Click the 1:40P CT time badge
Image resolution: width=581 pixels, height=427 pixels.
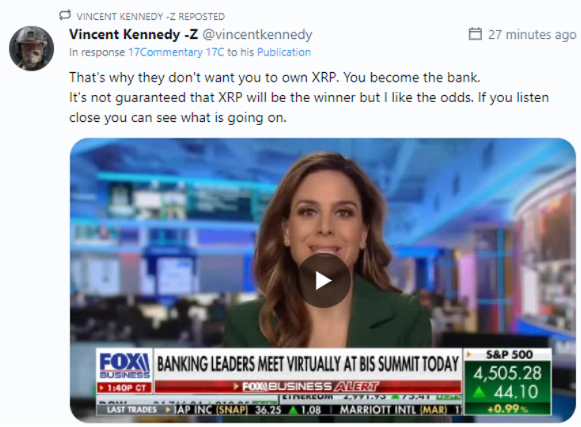point(124,388)
